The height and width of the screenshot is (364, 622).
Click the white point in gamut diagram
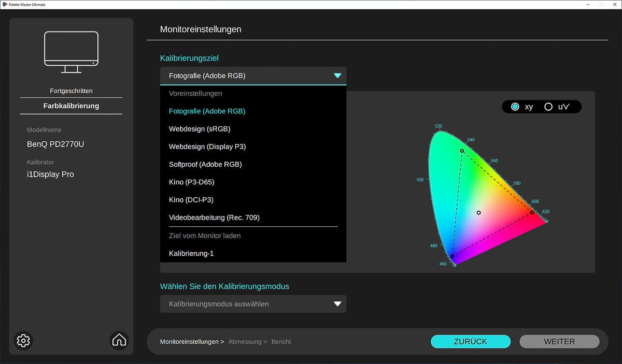click(478, 213)
